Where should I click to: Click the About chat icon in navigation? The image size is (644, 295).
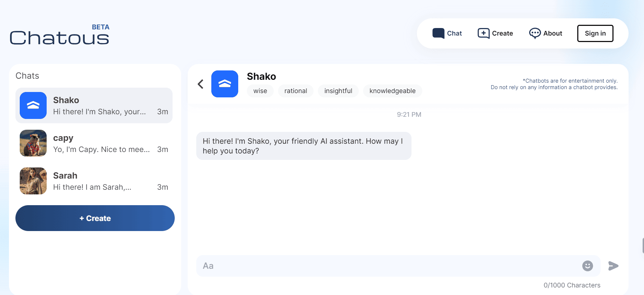coord(535,33)
